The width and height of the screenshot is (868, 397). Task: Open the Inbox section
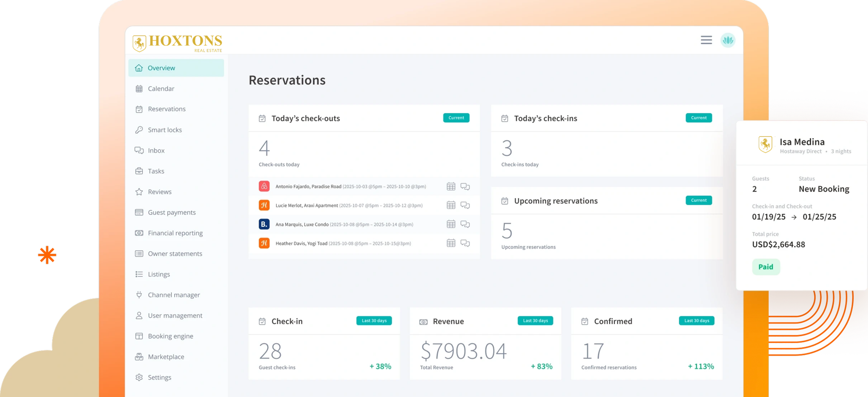tap(156, 151)
